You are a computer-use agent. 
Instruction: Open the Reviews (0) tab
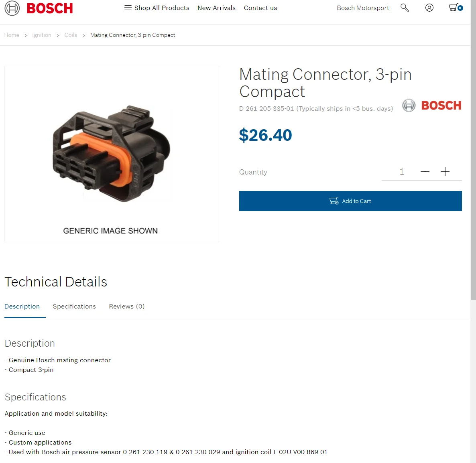pos(126,306)
